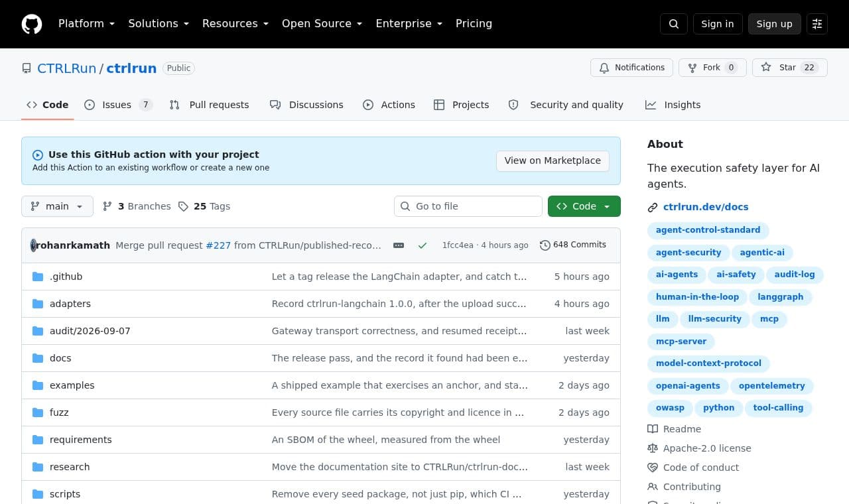
Task: Open the .github folder
Action: [66, 277]
